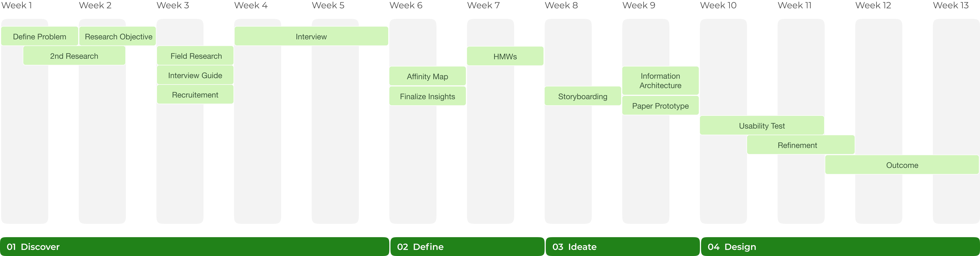Viewport: 980px width, 256px height.
Task: Select the long Interview bar
Action: click(x=311, y=36)
